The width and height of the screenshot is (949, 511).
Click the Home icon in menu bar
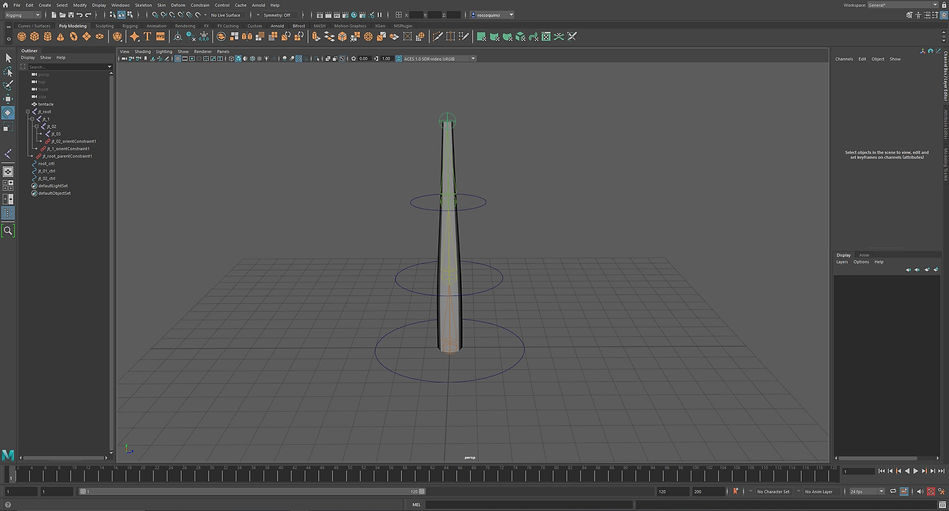click(x=5, y=5)
